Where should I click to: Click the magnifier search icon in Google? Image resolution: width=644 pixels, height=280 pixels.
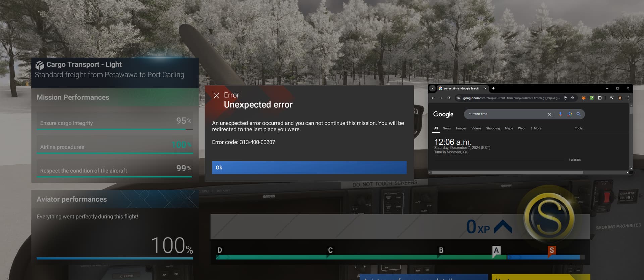pyautogui.click(x=578, y=114)
